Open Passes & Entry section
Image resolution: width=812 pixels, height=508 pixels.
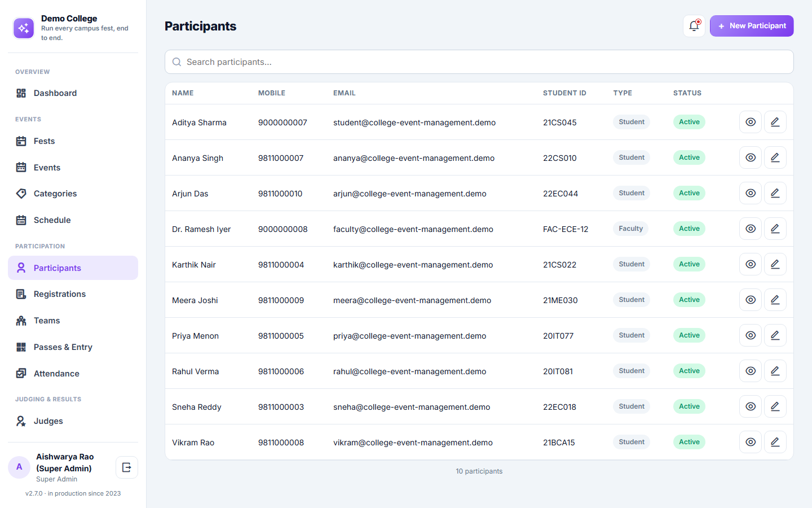click(x=73, y=347)
